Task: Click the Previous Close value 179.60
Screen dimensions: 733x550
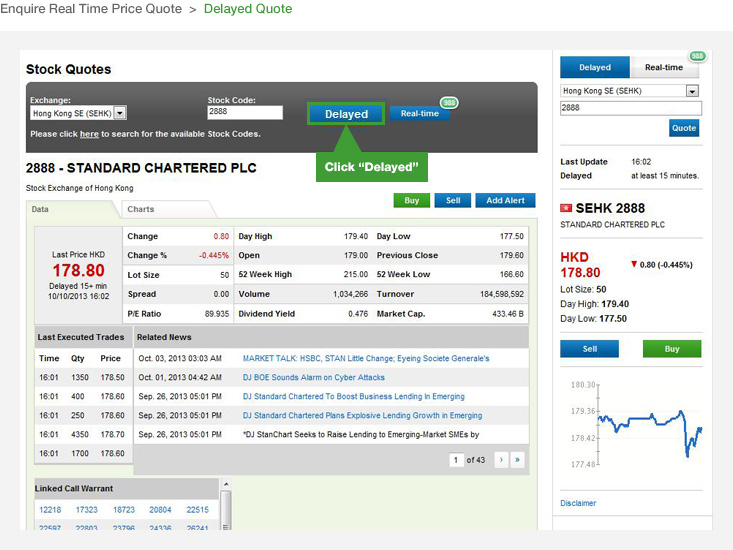Action: click(511, 256)
